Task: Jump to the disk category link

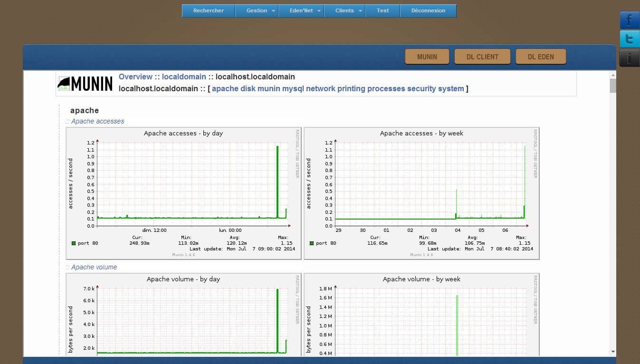Action: pyautogui.click(x=248, y=88)
